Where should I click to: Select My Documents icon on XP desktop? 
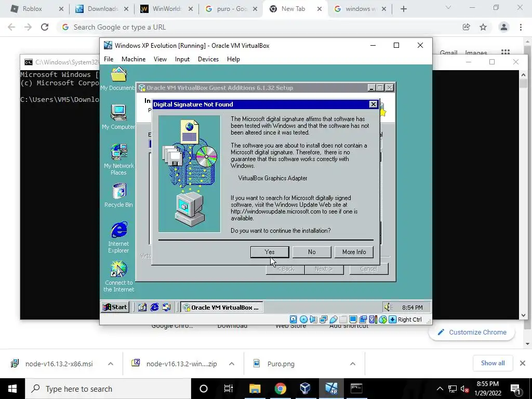[118, 79]
